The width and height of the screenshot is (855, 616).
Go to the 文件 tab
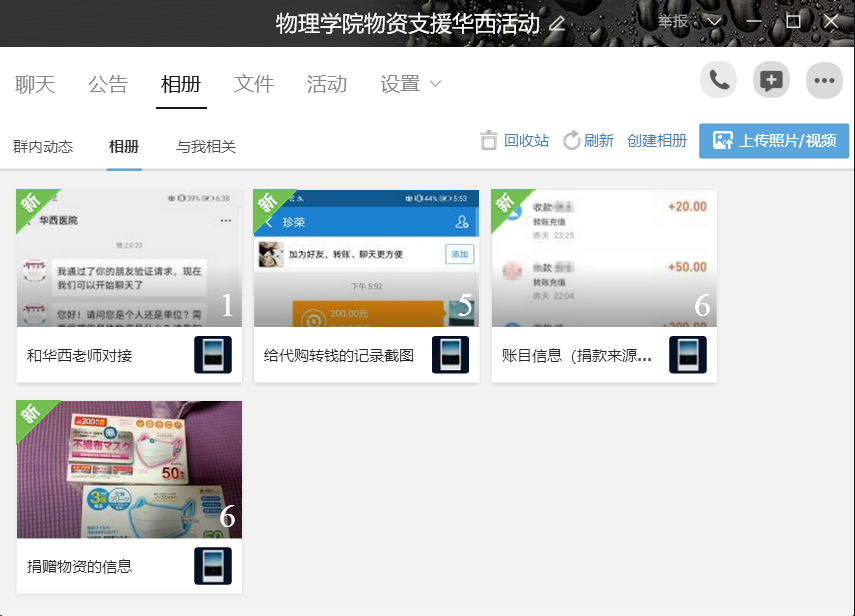coord(254,84)
